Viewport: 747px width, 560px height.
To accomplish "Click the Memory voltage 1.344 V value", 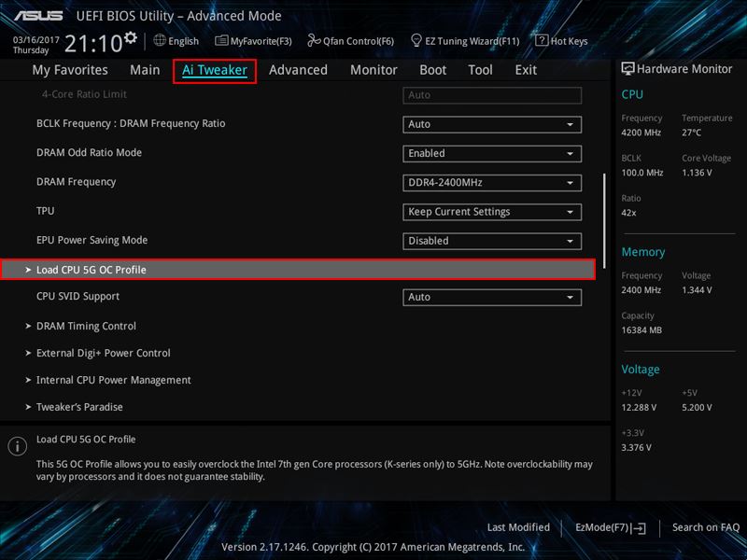I will click(697, 290).
